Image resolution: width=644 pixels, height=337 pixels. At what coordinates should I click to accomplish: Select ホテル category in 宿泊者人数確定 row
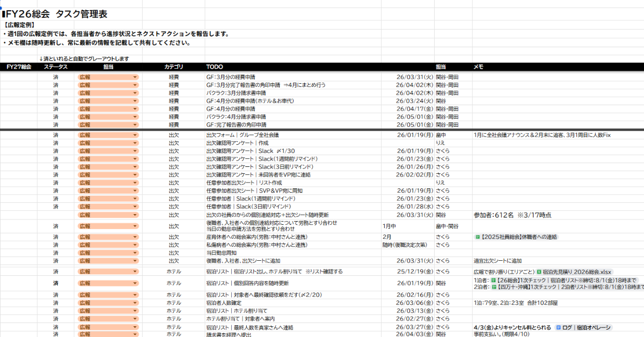point(174,303)
